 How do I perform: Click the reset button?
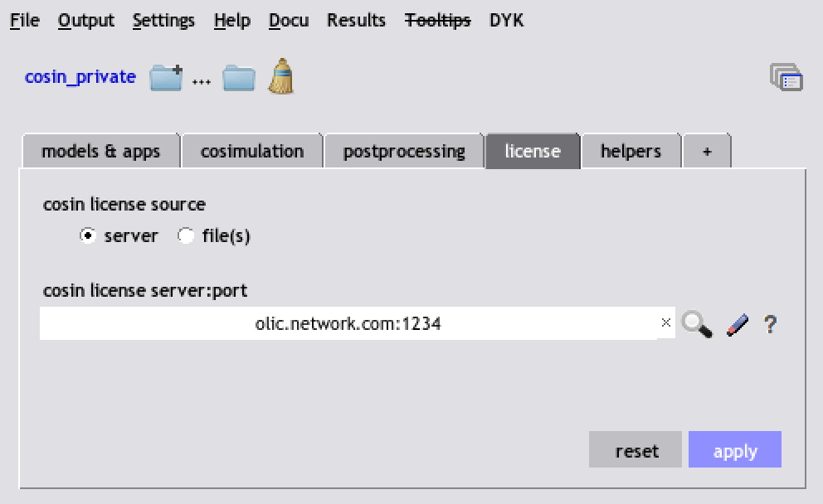click(x=636, y=449)
